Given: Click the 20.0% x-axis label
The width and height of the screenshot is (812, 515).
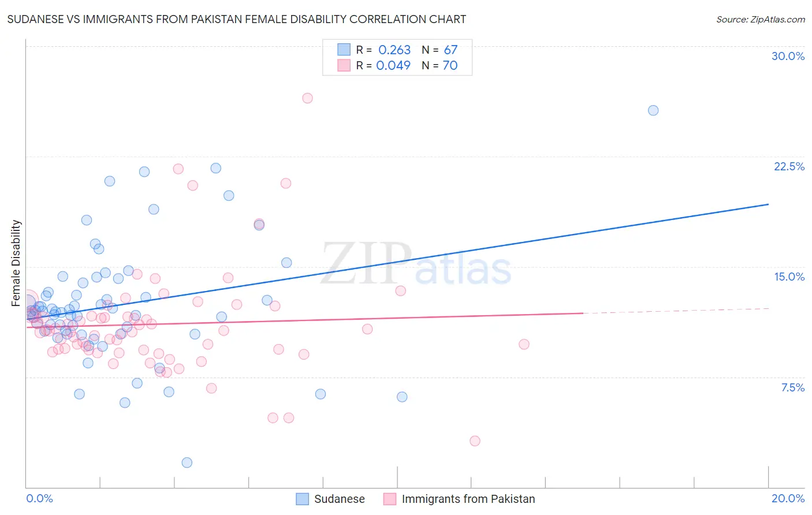Looking at the screenshot, I should coord(788,498).
